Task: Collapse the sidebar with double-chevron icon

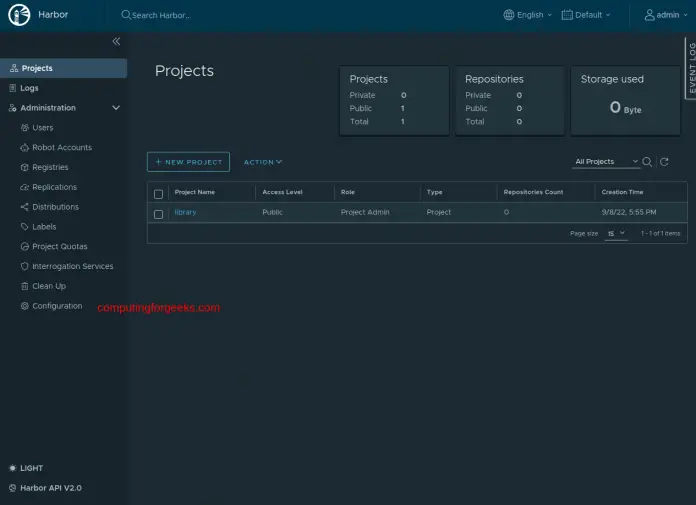Action: click(x=116, y=42)
